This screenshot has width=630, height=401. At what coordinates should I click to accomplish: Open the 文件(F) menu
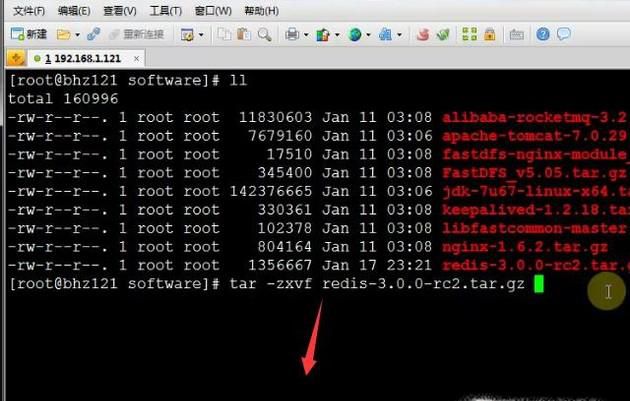tap(29, 11)
